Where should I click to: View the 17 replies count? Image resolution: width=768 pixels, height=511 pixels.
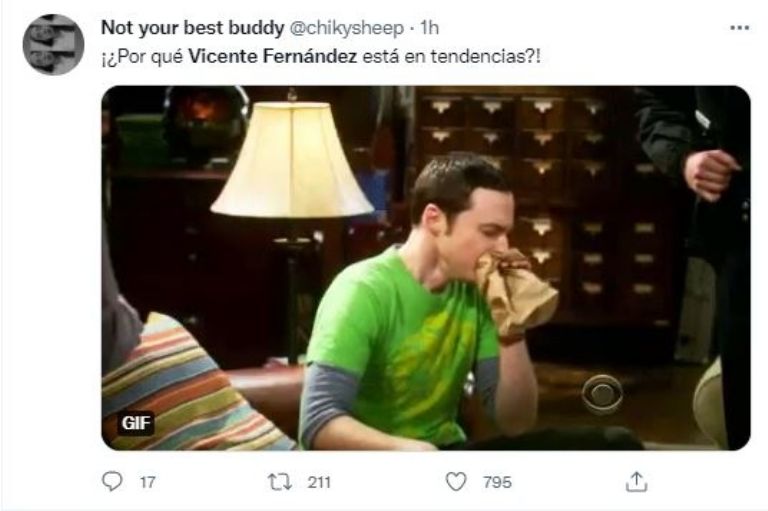(147, 483)
